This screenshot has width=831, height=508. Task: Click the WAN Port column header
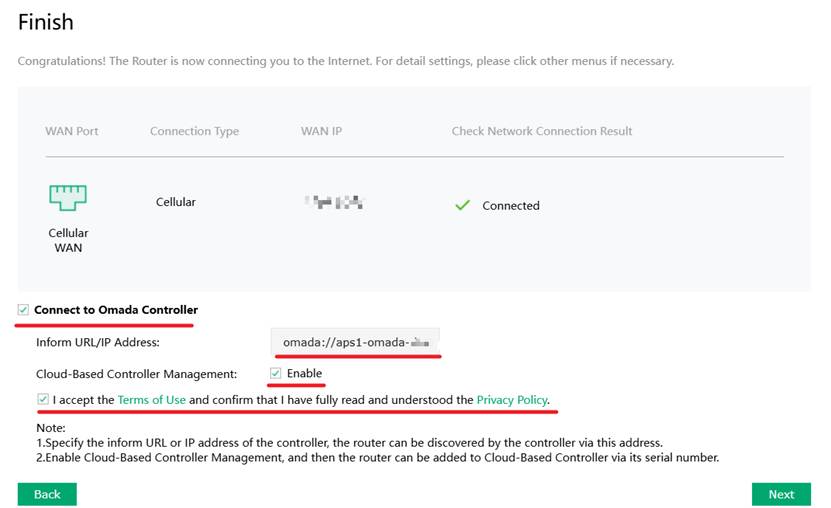[72, 131]
